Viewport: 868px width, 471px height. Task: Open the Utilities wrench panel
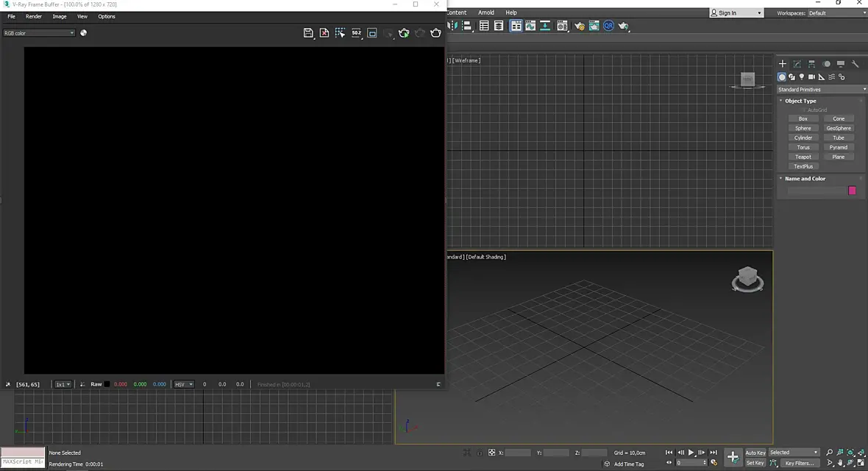click(x=855, y=64)
